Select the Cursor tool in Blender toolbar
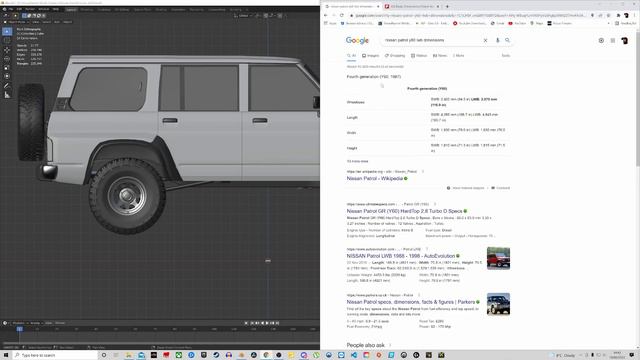Viewport: 640px width, 360px height. click(7, 40)
